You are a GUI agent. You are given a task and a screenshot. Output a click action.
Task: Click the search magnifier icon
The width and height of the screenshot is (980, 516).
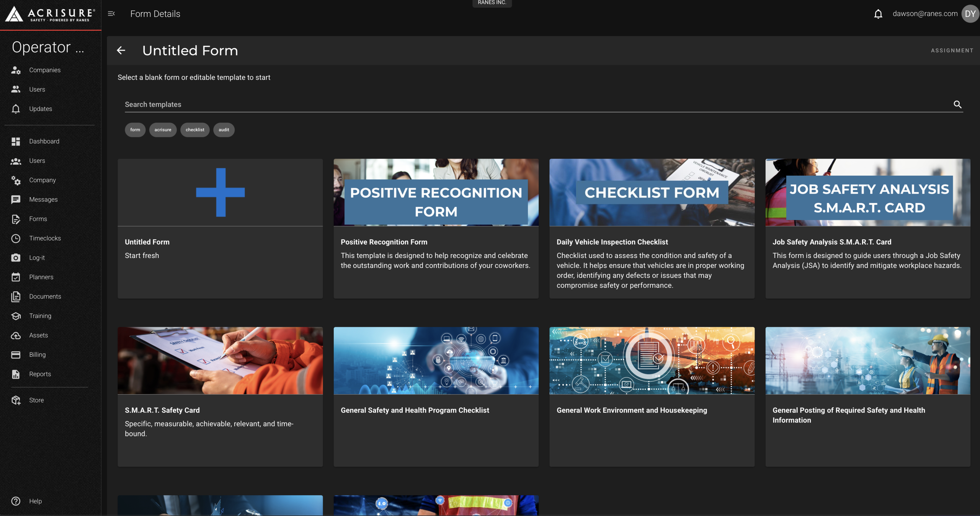(x=957, y=105)
